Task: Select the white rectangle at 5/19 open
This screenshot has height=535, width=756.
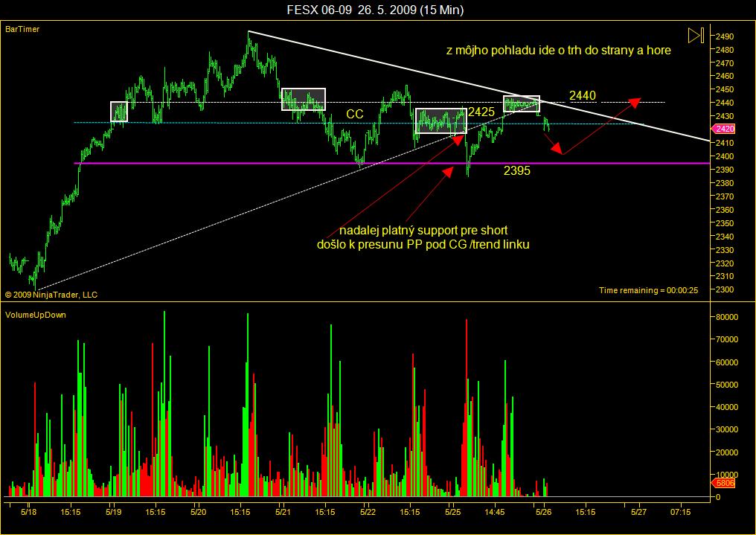Action: pyautogui.click(x=119, y=112)
